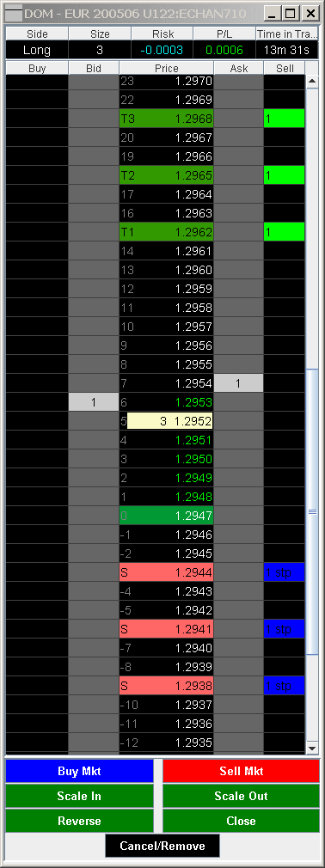Click the highlighted last price 1.2952 cell
Image resolution: width=325 pixels, height=868 pixels.
170,421
